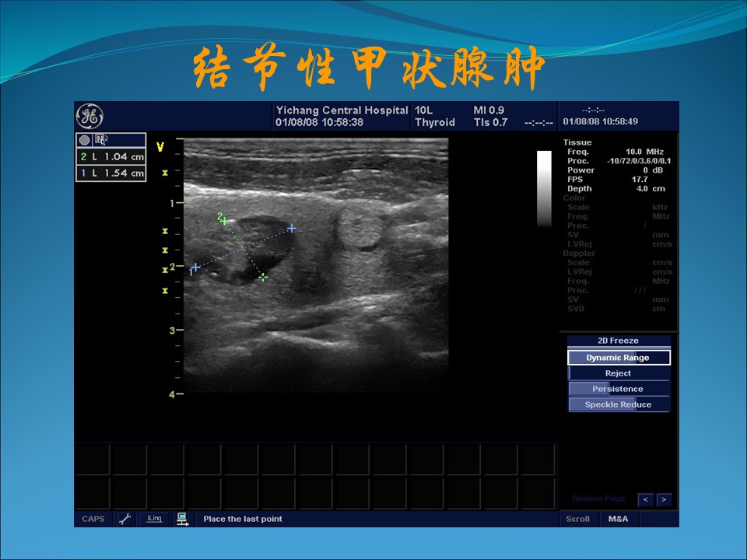Click the GE logo icon
Screen dimensions: 747x560
point(89,116)
